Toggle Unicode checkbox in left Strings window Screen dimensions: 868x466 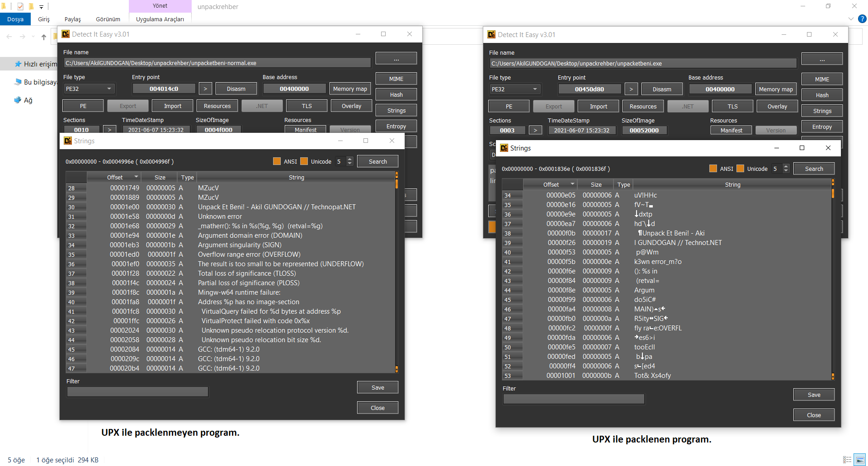tap(304, 161)
